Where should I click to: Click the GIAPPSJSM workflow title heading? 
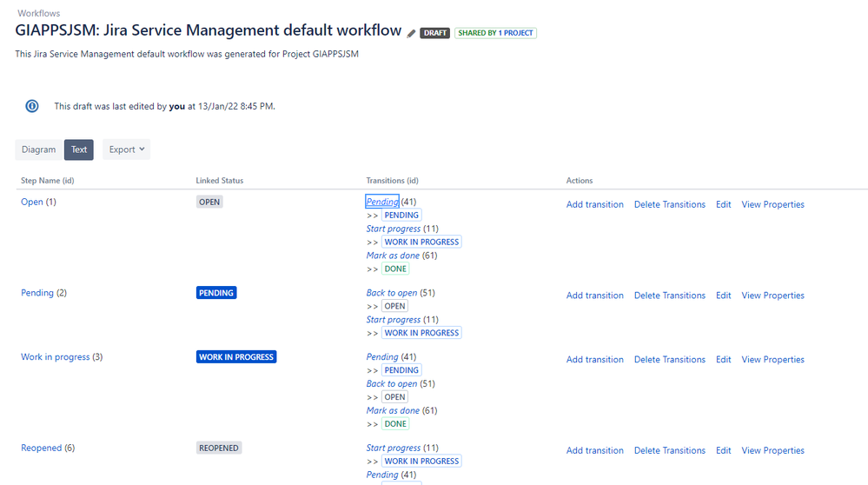pyautogui.click(x=209, y=30)
